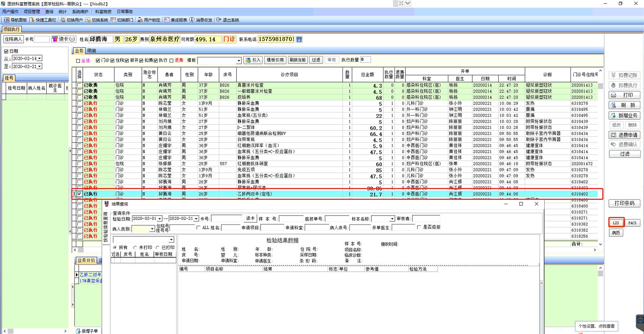Click the 打印条码 print barcode button

tap(624, 203)
